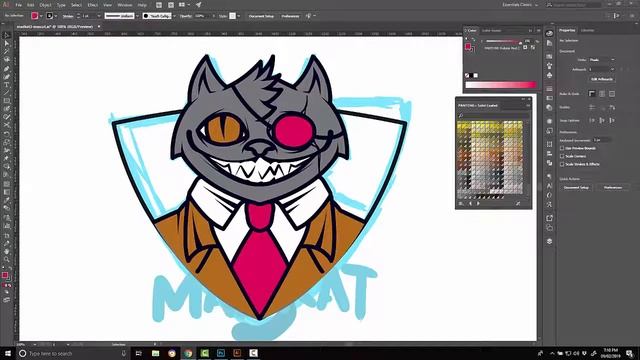Toggle show guides in Guides section
This screenshot has height=360, width=640.
coord(592,107)
